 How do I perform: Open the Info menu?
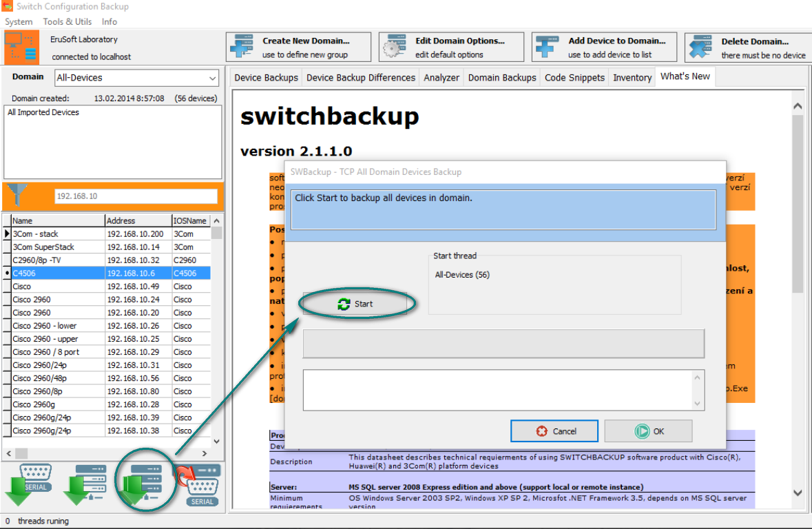tap(110, 22)
